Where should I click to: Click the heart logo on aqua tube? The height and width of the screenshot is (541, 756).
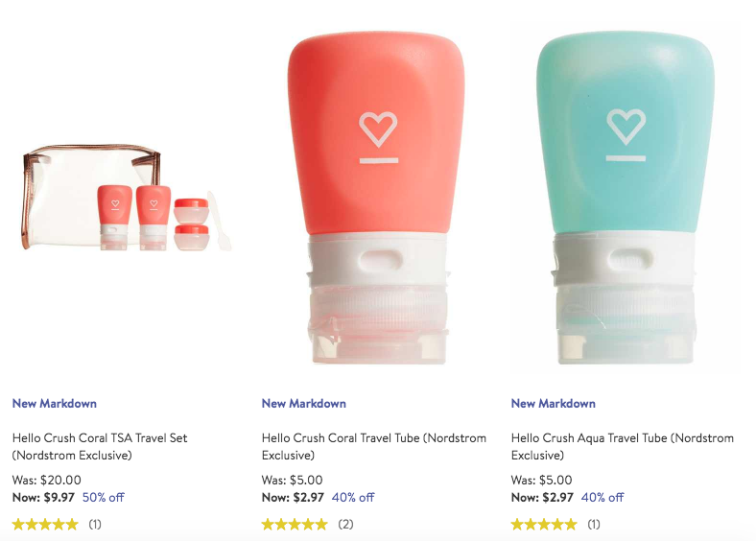(626, 128)
